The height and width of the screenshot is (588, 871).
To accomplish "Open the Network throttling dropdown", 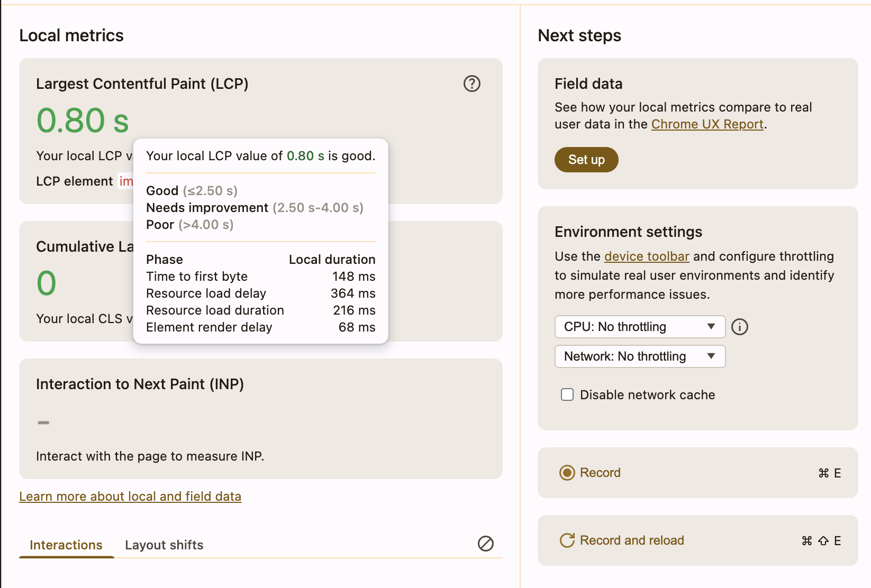I will pos(639,356).
